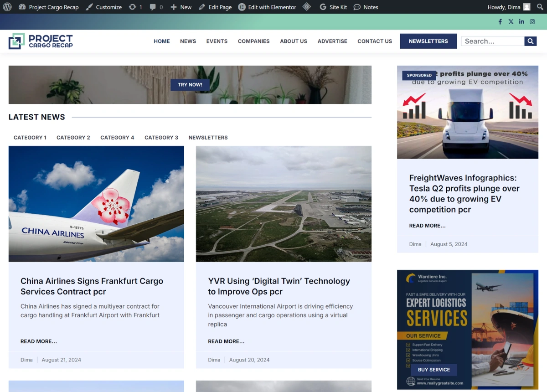The image size is (547, 392).
Task: Open the Instagram social icon
Action: 532,21
